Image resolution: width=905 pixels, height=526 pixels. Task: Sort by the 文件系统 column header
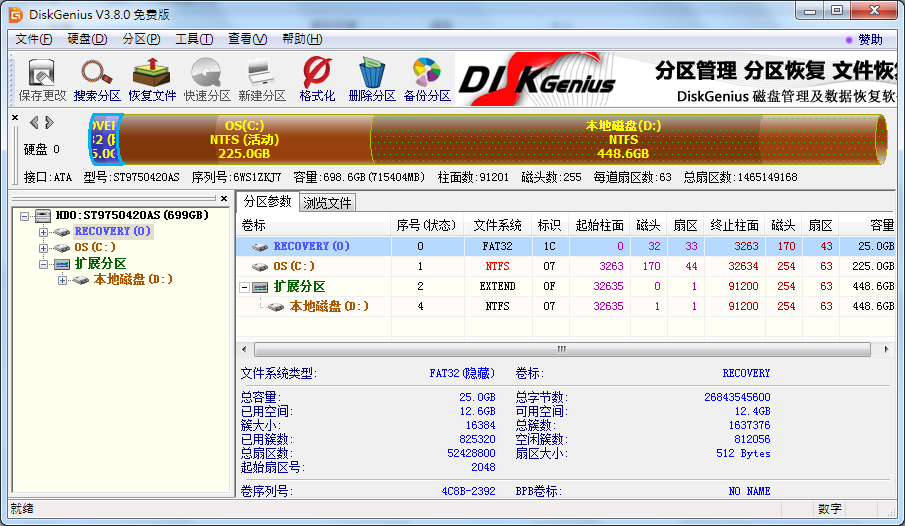pyautogui.click(x=498, y=225)
